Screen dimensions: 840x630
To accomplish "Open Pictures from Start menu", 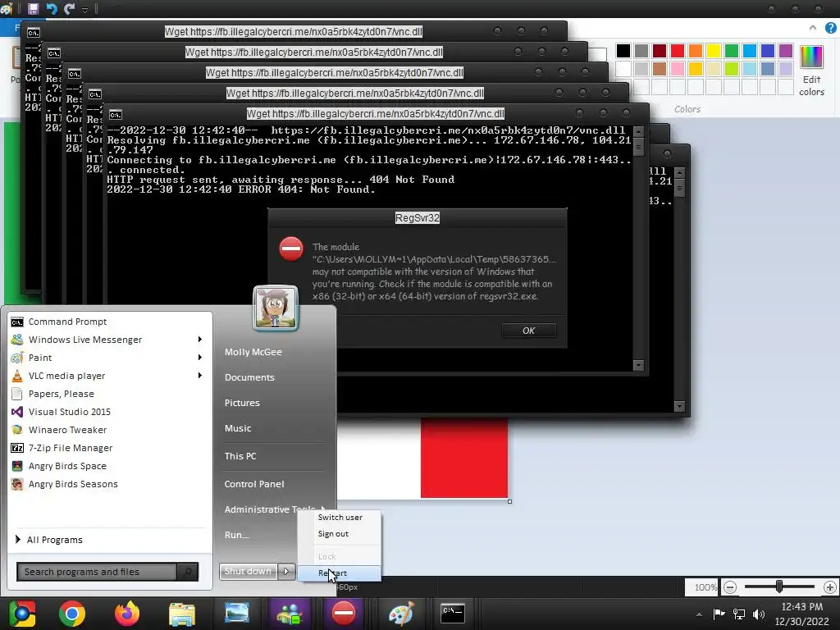I will pos(242,403).
